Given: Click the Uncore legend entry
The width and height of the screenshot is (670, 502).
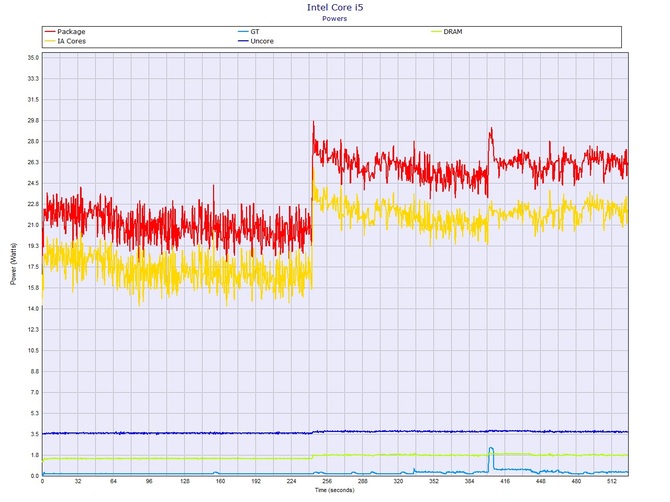Looking at the screenshot, I should [x=256, y=41].
